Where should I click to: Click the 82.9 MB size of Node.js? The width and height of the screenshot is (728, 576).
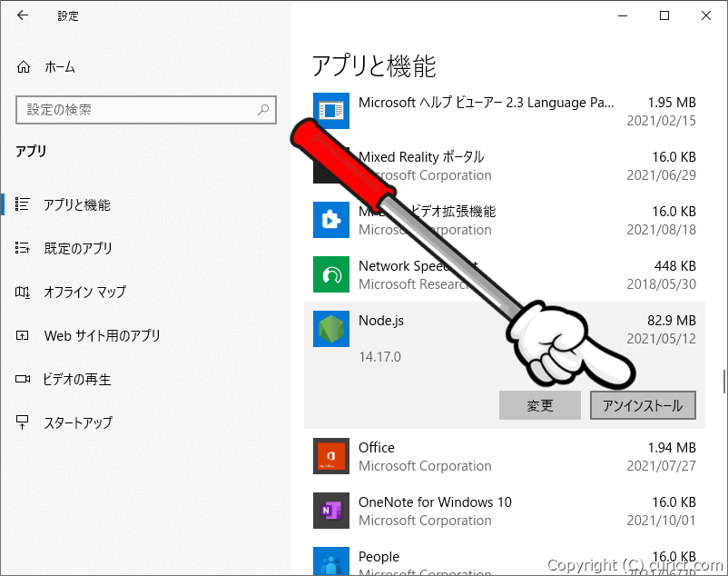click(x=672, y=321)
